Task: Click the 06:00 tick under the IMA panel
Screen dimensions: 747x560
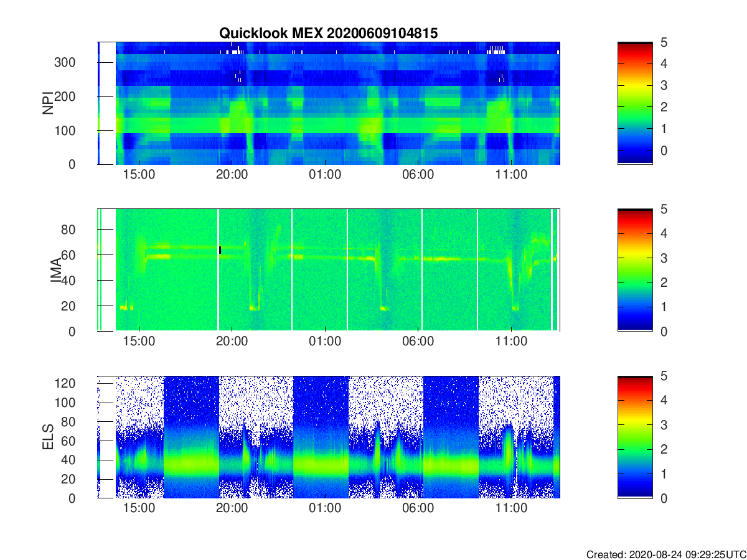Action: tap(418, 342)
